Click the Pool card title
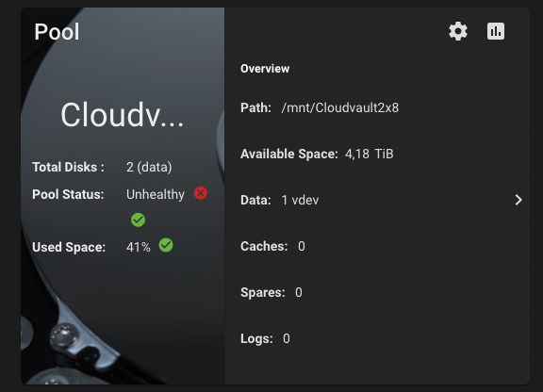The height and width of the screenshot is (392, 543). pos(57,32)
